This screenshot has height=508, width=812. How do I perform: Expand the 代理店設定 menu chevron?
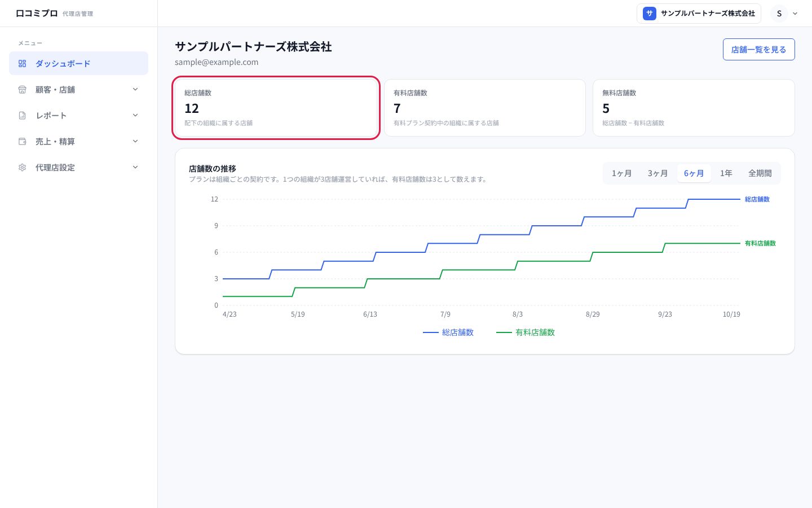pos(135,167)
